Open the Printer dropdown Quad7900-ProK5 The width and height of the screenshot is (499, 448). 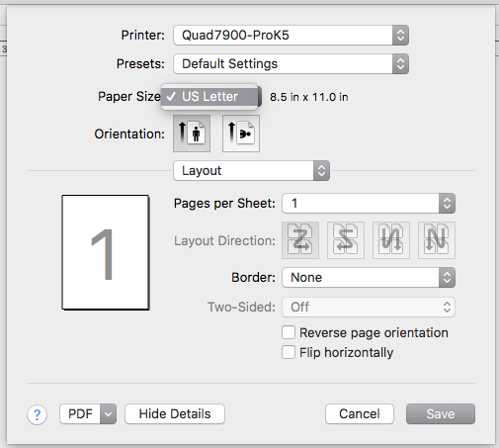click(291, 35)
